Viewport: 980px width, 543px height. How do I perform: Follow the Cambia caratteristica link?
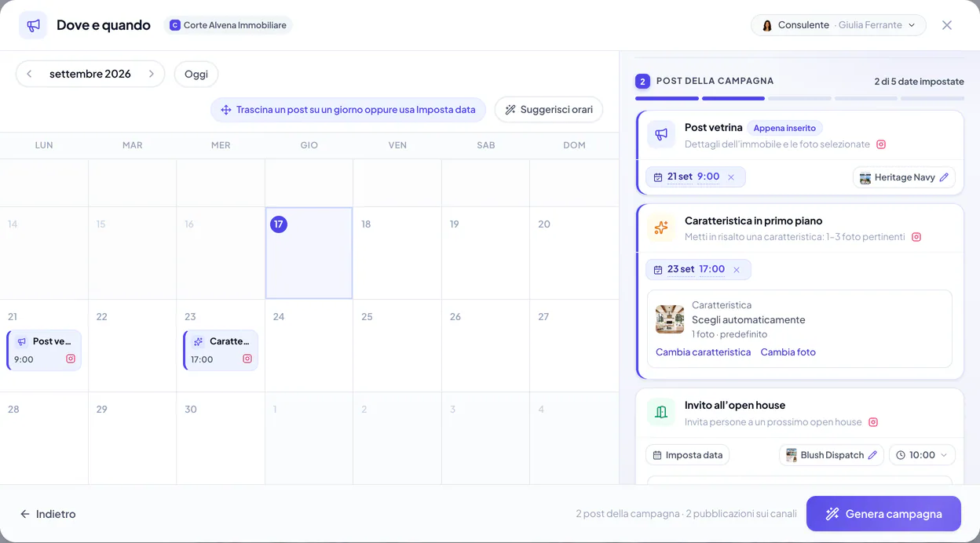pos(704,352)
